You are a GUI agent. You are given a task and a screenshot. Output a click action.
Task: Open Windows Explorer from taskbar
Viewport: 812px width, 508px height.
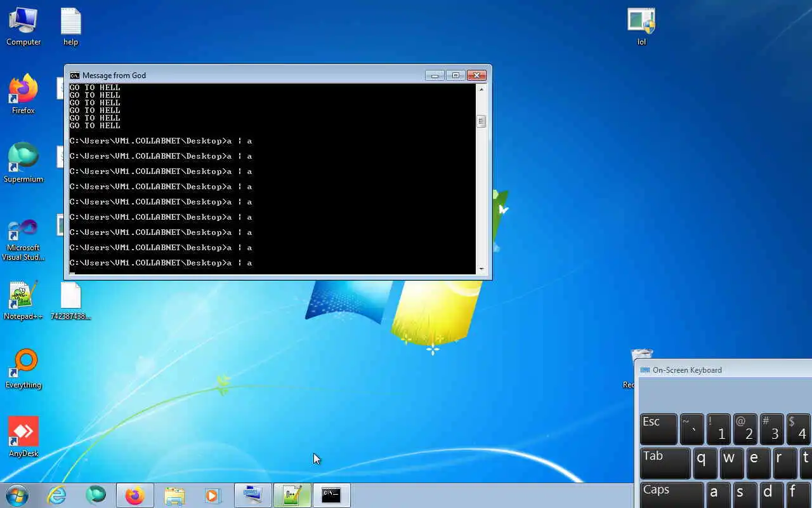[x=174, y=495]
